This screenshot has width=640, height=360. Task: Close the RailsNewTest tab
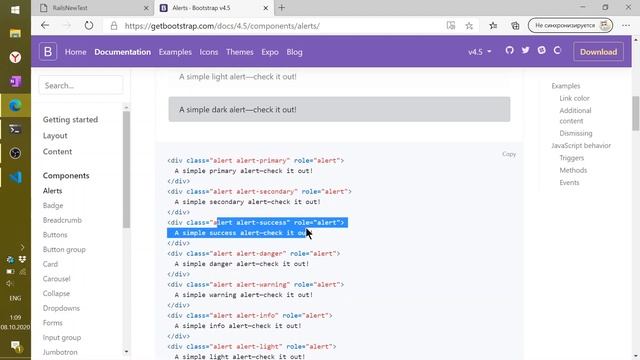click(x=146, y=8)
